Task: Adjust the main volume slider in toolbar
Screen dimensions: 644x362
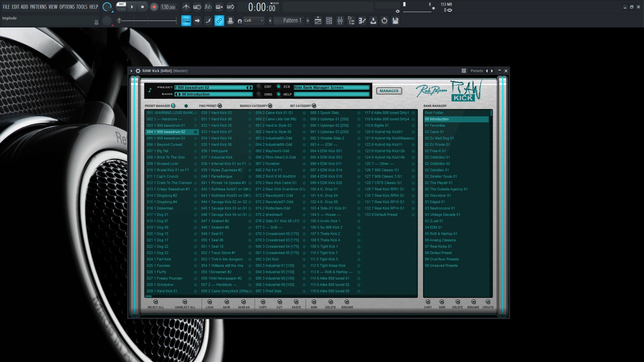Action: click(148, 21)
